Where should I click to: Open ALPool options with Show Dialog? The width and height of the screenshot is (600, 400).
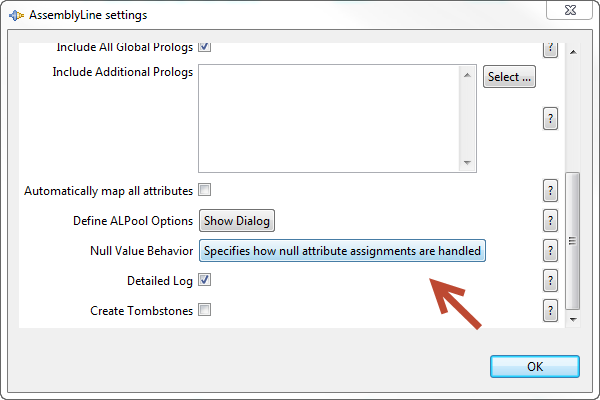click(x=236, y=220)
